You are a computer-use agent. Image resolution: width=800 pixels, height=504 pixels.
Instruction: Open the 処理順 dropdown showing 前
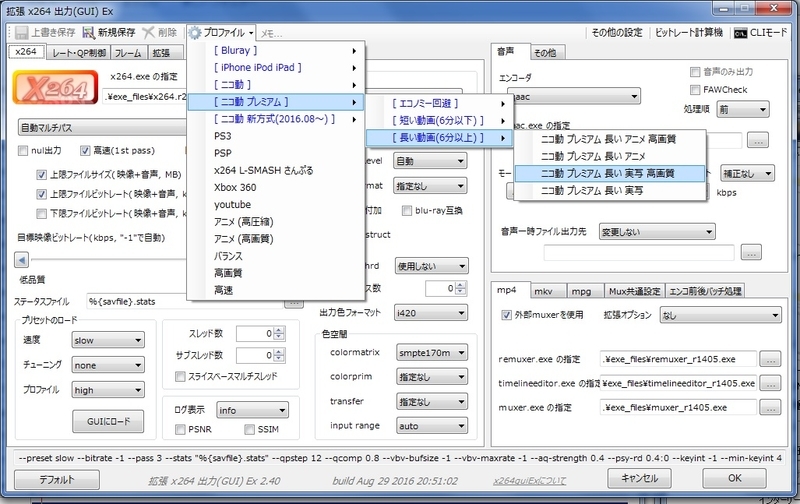(742, 109)
